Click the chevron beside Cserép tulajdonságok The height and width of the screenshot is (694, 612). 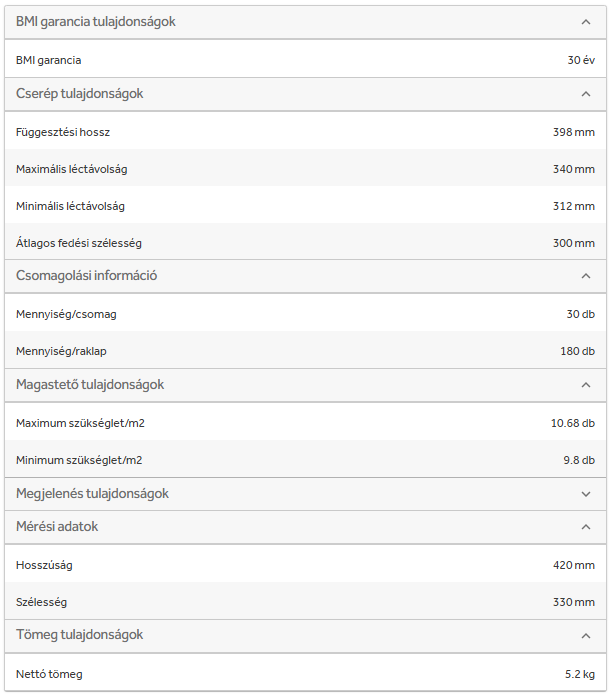[x=586, y=94]
